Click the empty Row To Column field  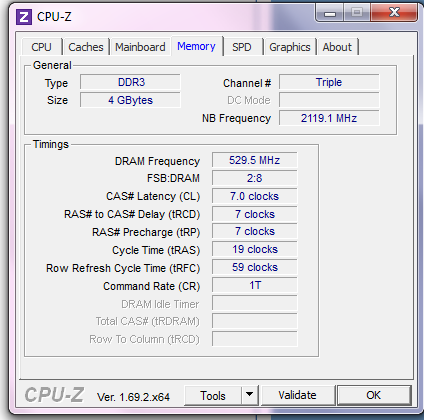(254, 339)
